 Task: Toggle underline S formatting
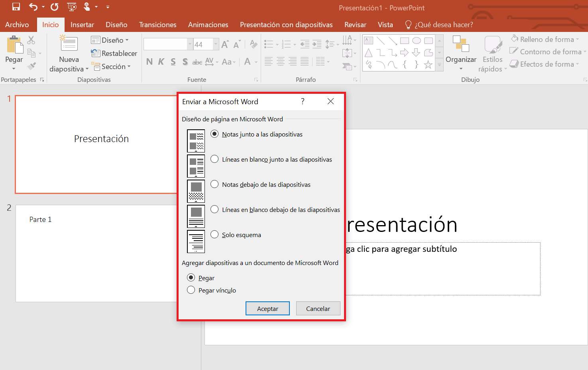[173, 61]
